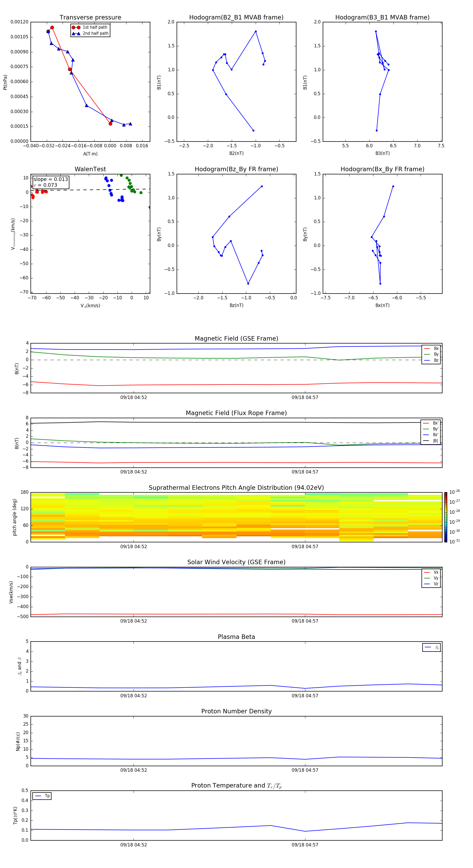Click the 'Hodogram(Bx_By FR frame)' title
The width and height of the screenshot is (473, 868).
382,169
